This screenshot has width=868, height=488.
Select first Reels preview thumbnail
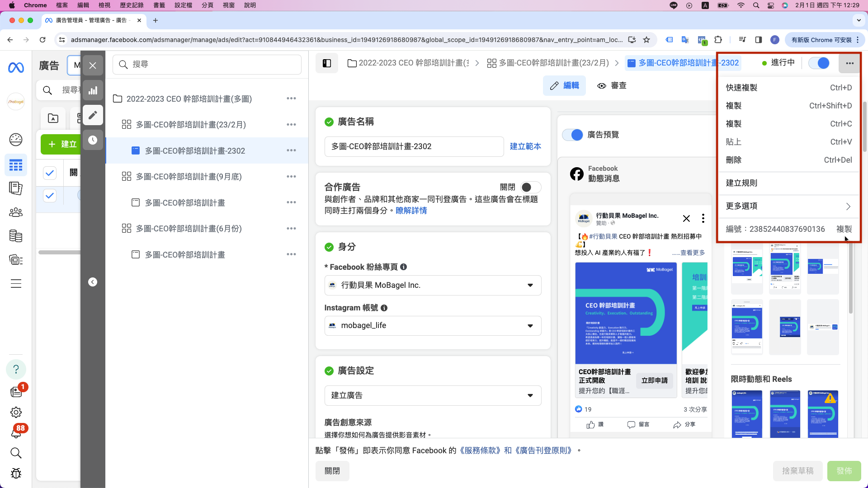tap(747, 414)
